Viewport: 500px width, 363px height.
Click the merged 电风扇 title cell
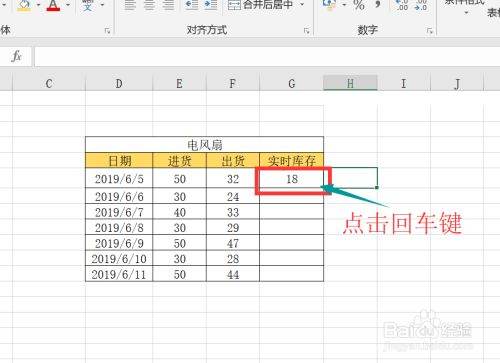point(204,145)
